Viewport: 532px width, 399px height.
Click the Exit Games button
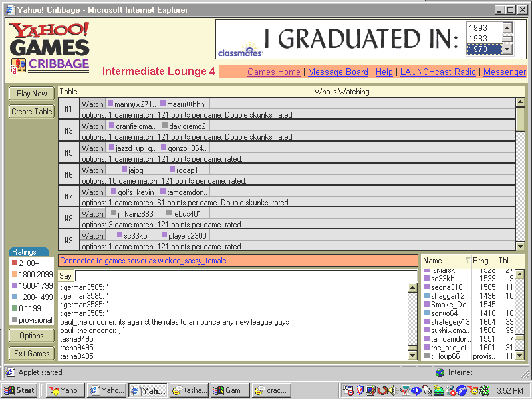pyautogui.click(x=31, y=354)
